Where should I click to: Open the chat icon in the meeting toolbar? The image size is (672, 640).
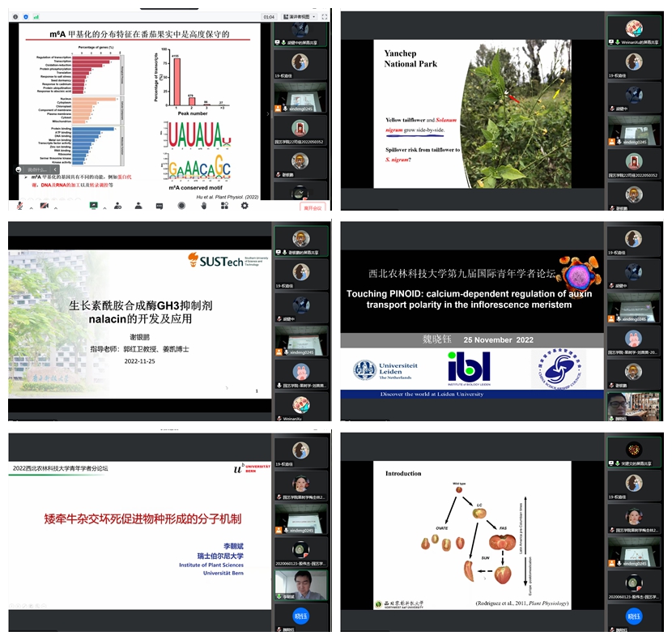click(159, 206)
